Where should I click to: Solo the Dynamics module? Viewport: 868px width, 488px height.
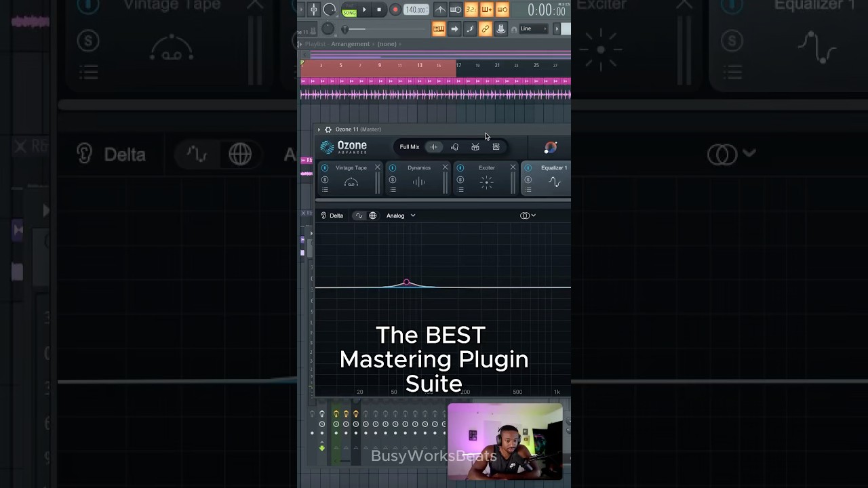click(x=393, y=180)
